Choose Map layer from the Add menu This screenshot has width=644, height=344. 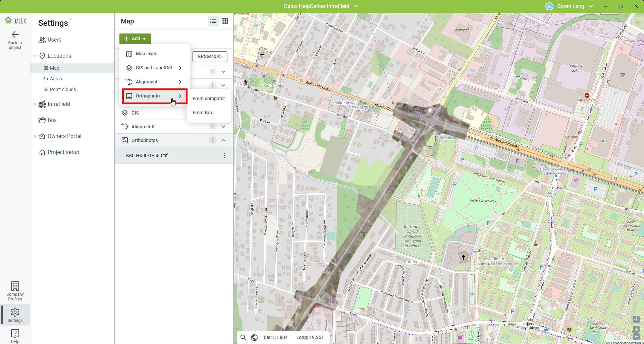click(154, 54)
